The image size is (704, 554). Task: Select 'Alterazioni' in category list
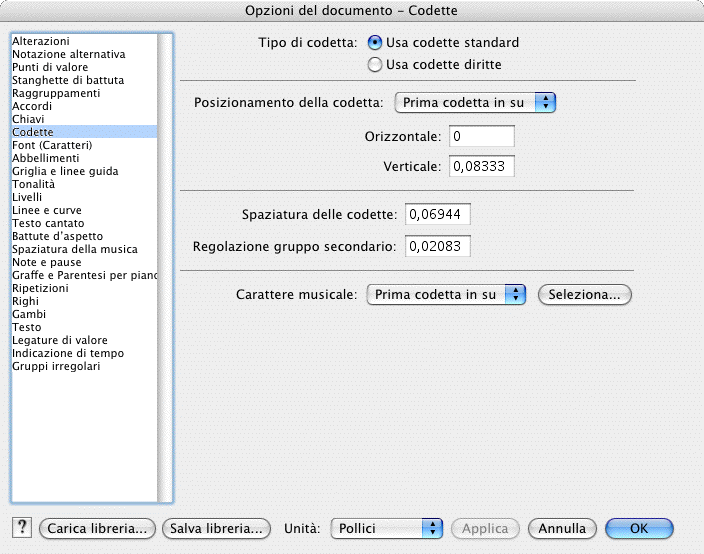point(41,41)
